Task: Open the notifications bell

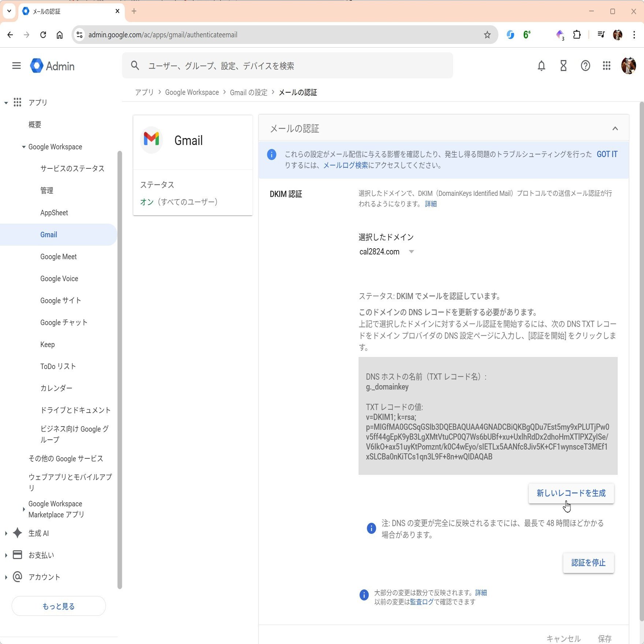Action: click(541, 66)
